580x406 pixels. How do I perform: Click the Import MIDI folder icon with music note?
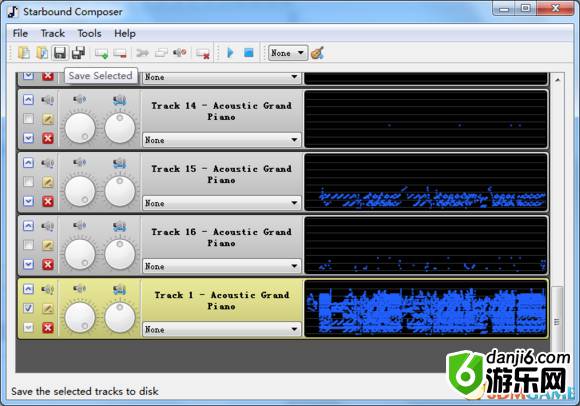click(x=42, y=53)
